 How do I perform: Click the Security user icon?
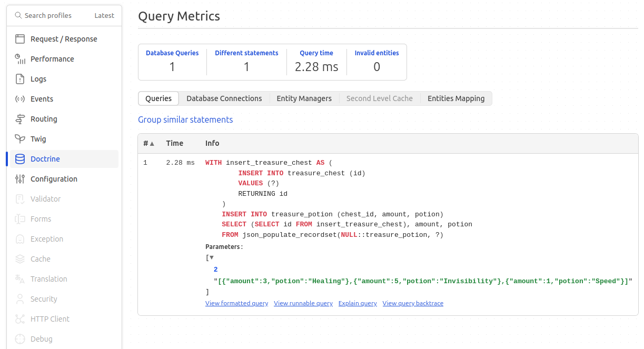pyautogui.click(x=20, y=299)
